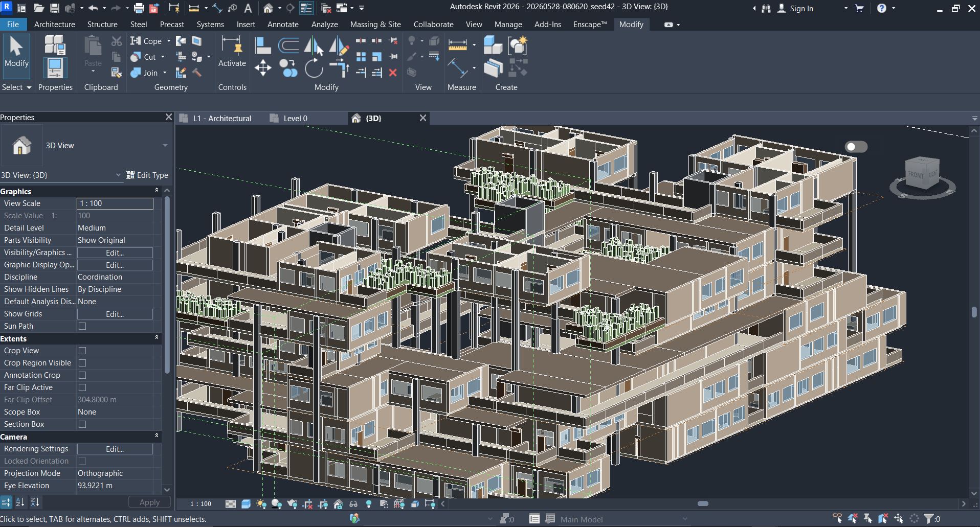The height and width of the screenshot is (527, 980).
Task: Open the 3D View type selector dropdown
Action: point(165,146)
